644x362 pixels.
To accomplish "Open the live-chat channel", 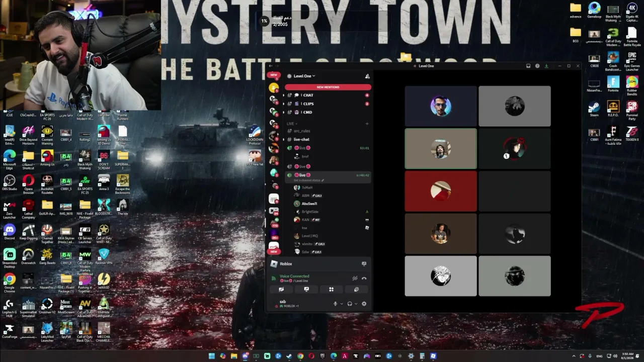I will pos(327,139).
